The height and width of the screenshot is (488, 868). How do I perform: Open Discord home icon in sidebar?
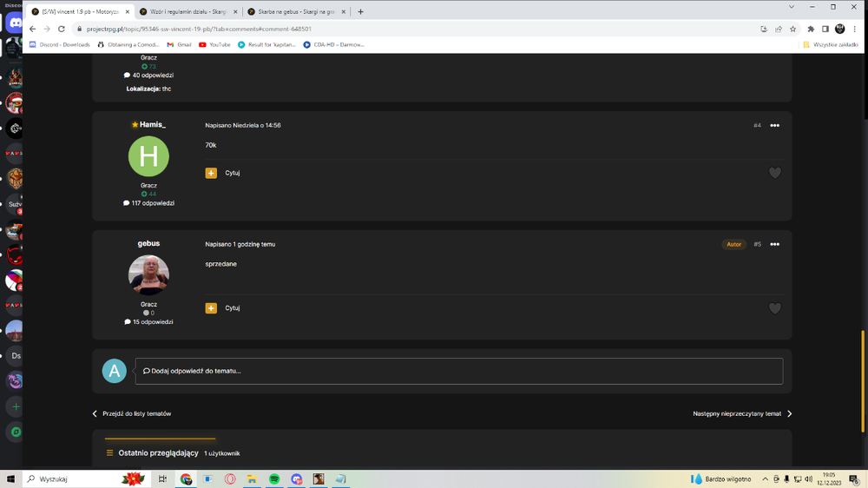(x=15, y=23)
